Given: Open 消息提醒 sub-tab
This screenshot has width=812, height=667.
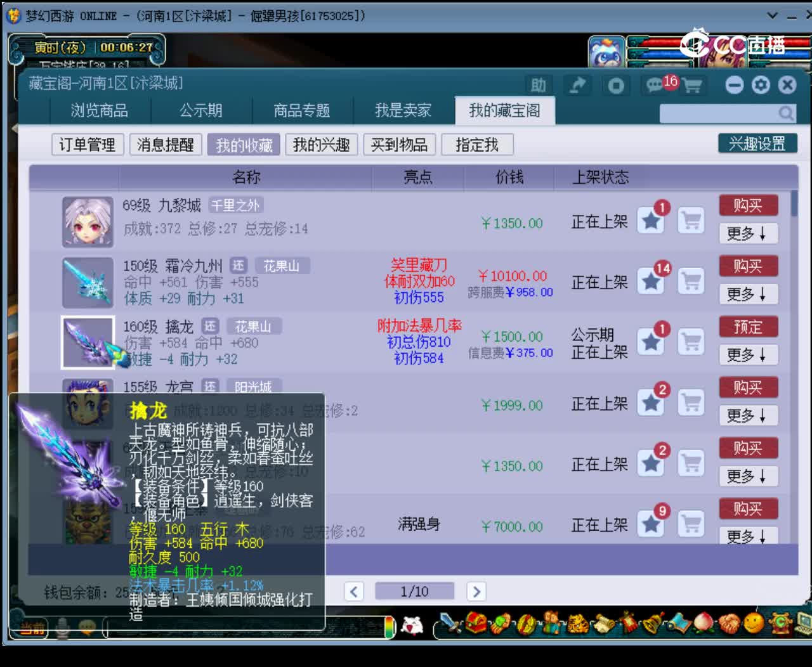Looking at the screenshot, I should pyautogui.click(x=166, y=145).
